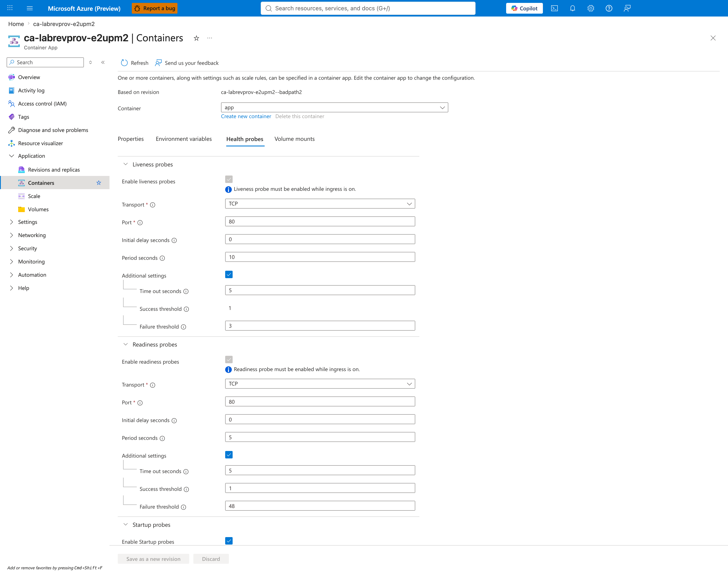Click the Enable liveness probes checkbox
Viewport: 728px width, 572px height.
coord(229,179)
